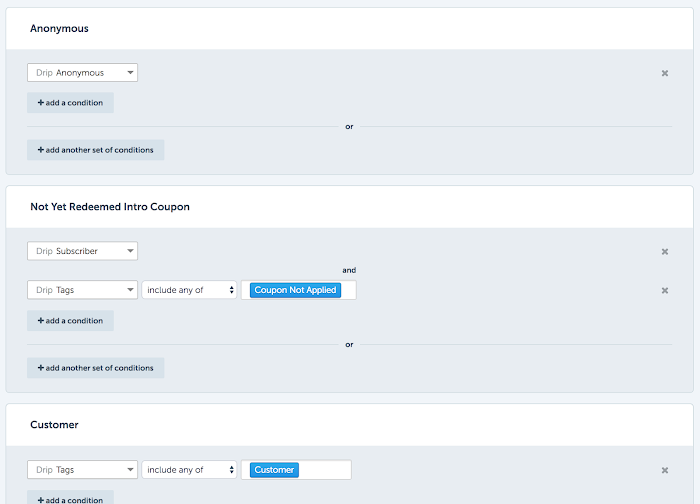This screenshot has height=504, width=700.
Task: Add another set of conditions under Intro Coupon
Action: point(96,368)
